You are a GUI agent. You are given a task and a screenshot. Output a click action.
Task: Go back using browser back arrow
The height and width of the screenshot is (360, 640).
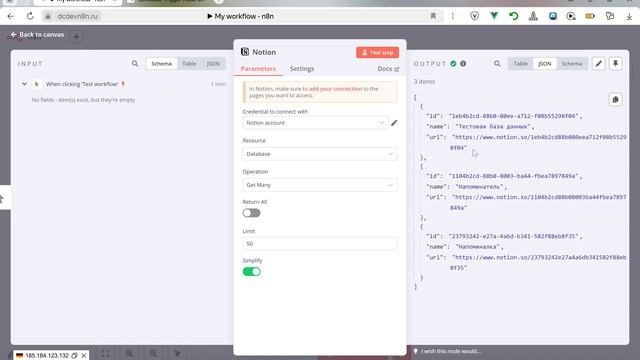tap(11, 16)
